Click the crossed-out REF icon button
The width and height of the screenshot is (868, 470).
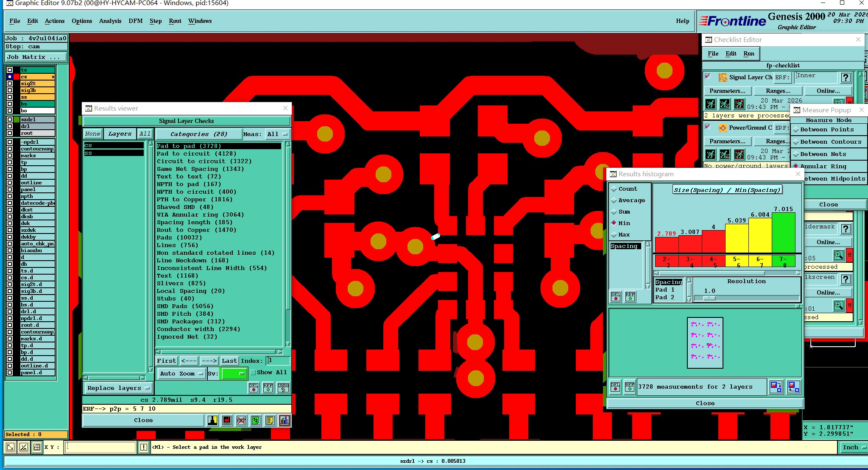click(241, 420)
